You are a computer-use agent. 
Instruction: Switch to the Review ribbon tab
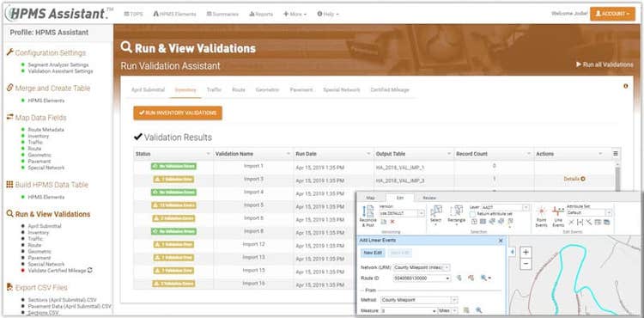(429, 198)
